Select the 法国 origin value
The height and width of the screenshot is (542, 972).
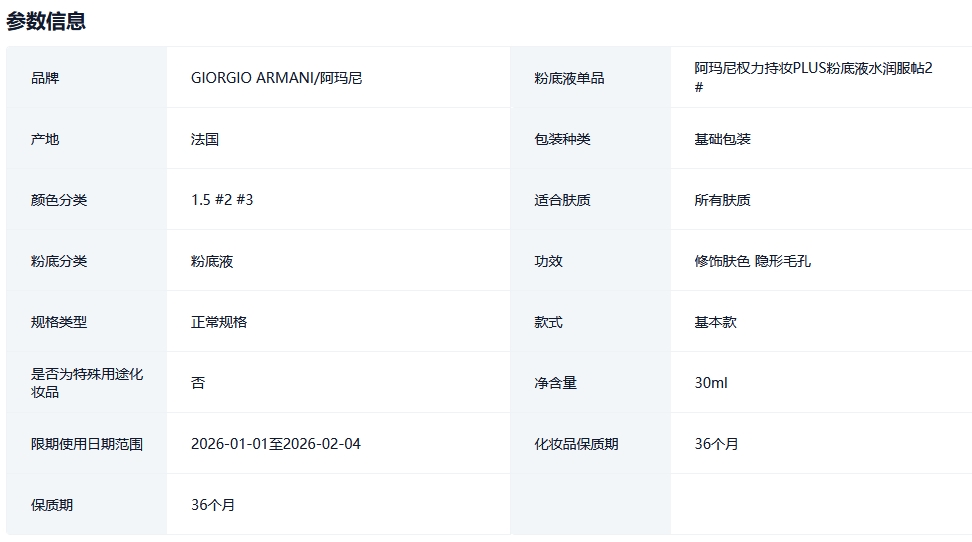(205, 139)
